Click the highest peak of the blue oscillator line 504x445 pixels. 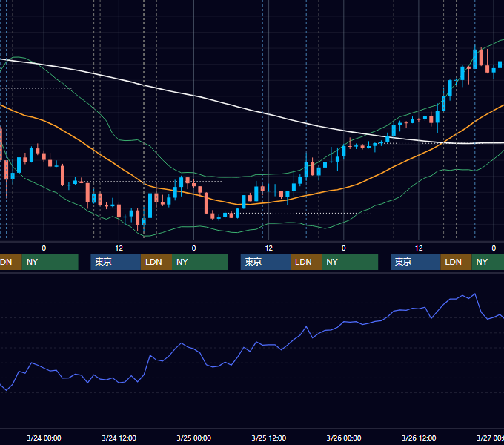pos(475,294)
